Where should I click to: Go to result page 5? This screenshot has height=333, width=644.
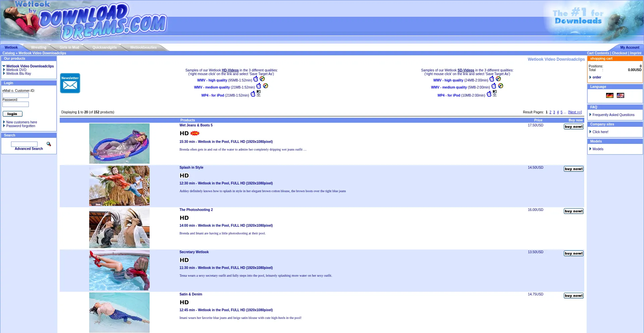[561, 112]
